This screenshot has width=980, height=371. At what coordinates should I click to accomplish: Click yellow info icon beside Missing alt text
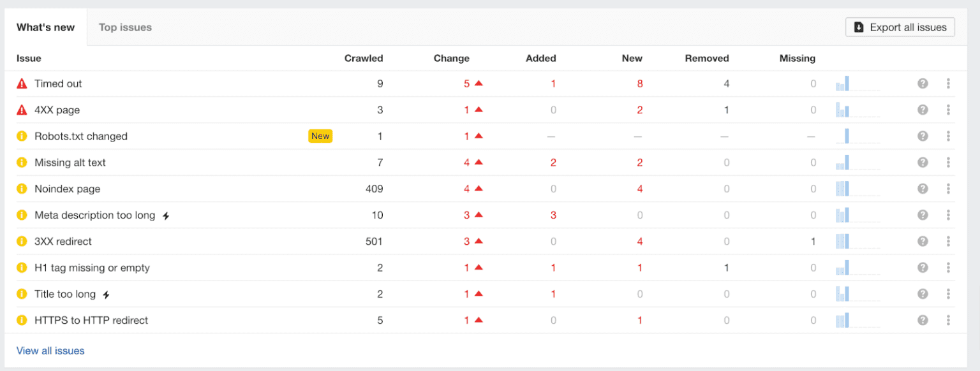22,163
